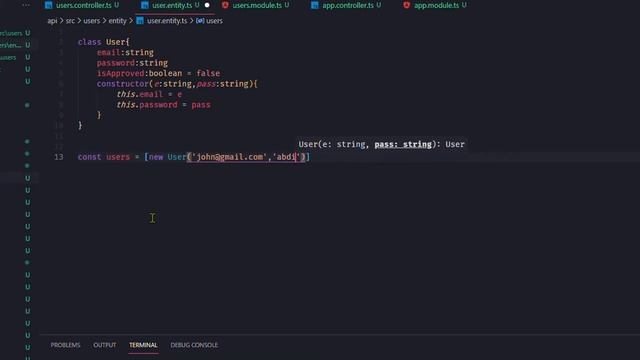The height and width of the screenshot is (360, 640).
Task: Select the 'user.entity.ts' breadcrumb
Action: click(x=167, y=21)
